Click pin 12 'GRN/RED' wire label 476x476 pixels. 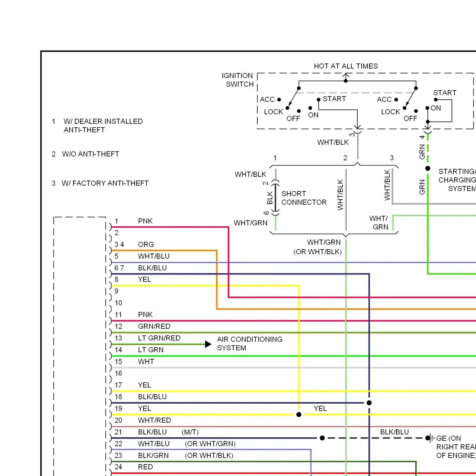click(x=154, y=326)
